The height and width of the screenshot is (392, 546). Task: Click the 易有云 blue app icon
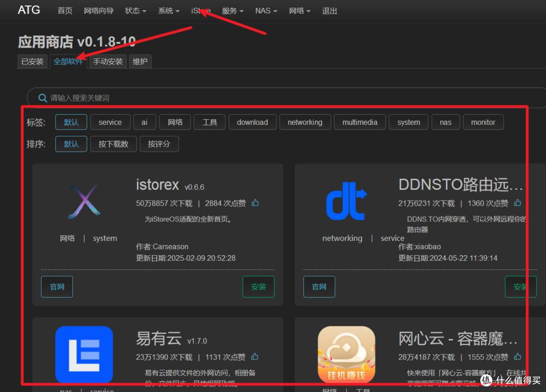(x=84, y=355)
